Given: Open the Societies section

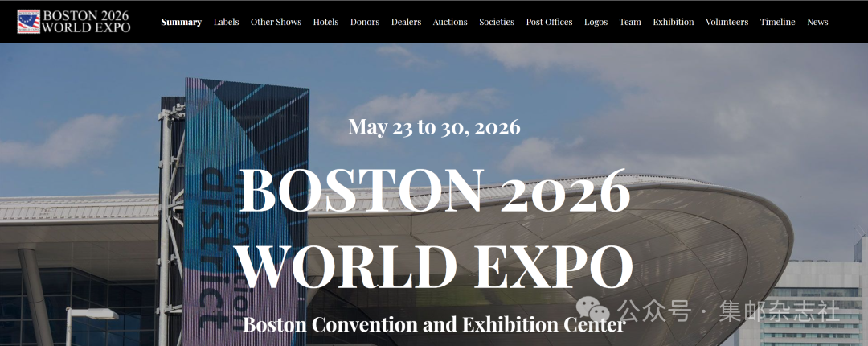Looking at the screenshot, I should point(497,23).
